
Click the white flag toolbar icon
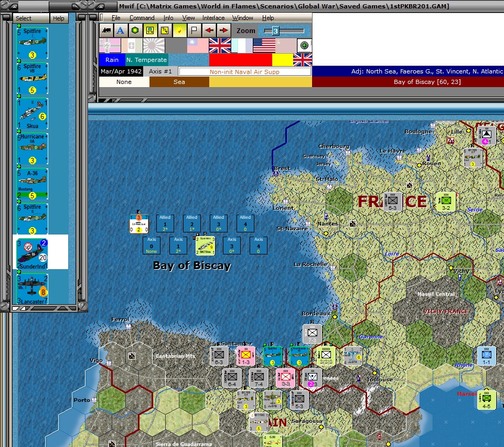pyautogui.click(x=194, y=30)
